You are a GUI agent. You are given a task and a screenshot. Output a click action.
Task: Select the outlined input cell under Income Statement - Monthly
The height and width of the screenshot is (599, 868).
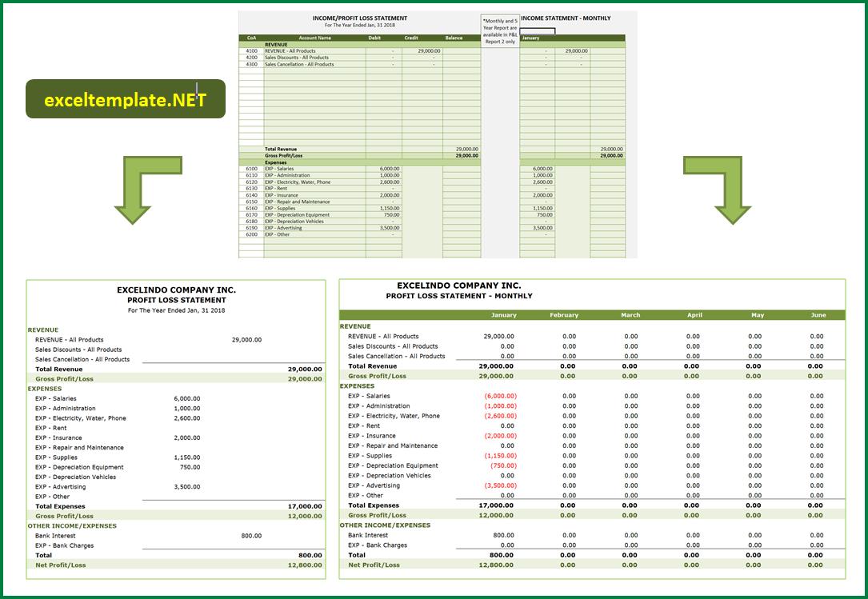point(538,31)
